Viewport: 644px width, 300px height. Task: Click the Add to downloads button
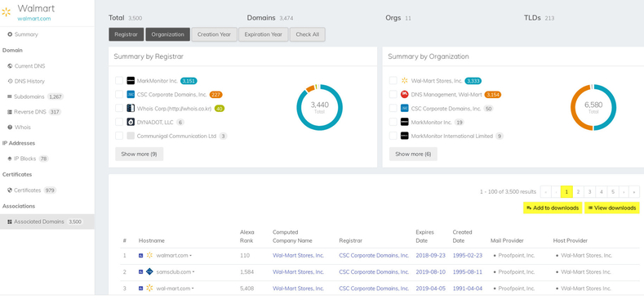[x=553, y=208]
